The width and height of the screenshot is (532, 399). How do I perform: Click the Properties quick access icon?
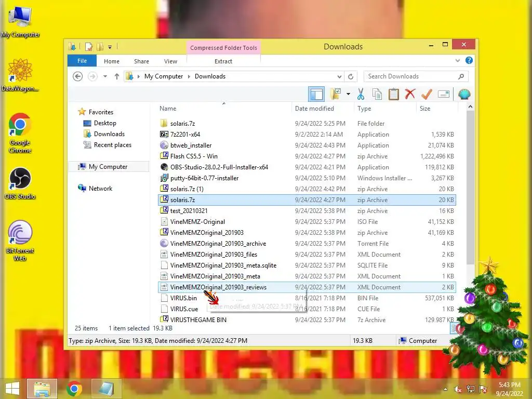(88, 47)
